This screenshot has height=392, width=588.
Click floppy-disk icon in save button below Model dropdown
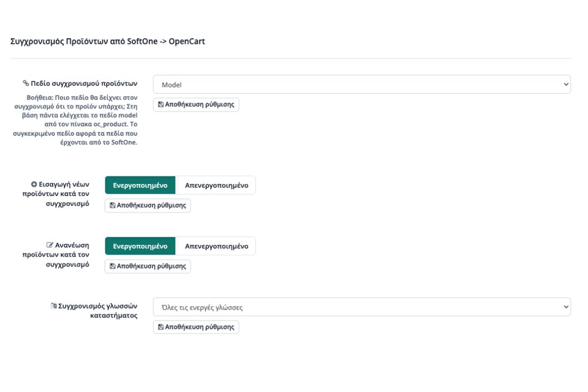pyautogui.click(x=161, y=105)
